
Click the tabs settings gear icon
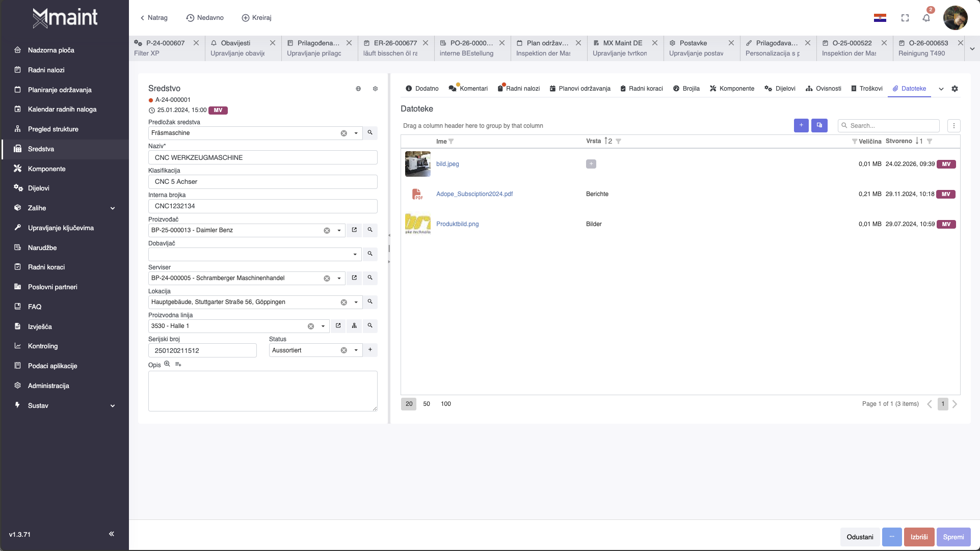click(955, 89)
